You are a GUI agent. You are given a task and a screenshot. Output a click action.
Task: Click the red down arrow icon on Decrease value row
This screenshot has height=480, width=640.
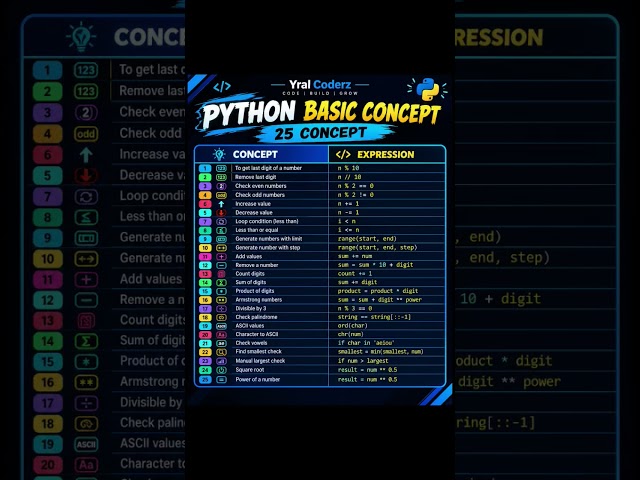click(x=221, y=212)
